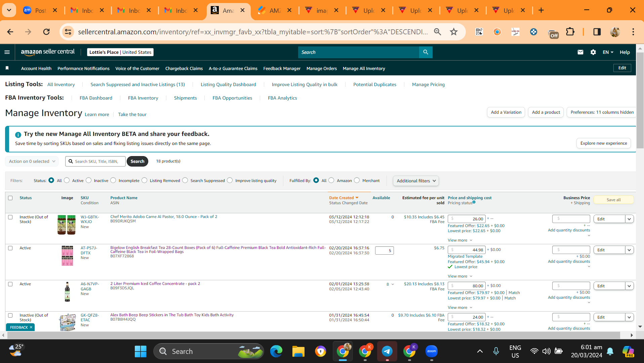Open the Listing Quality Dashboard link
This screenshot has height=363, width=644.
(x=228, y=84)
